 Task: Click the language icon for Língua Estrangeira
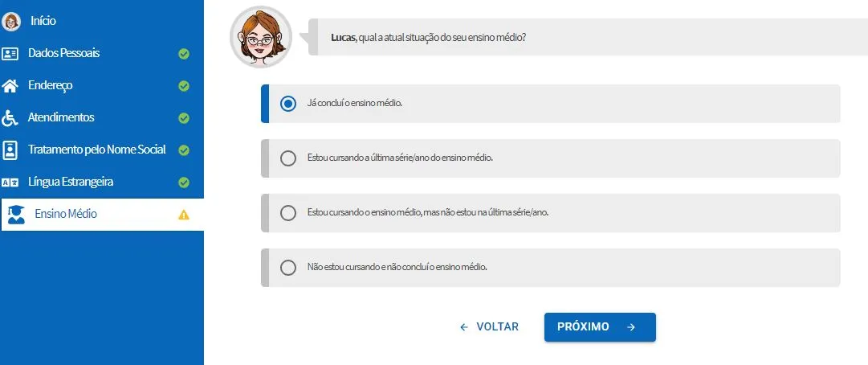pos(10,182)
